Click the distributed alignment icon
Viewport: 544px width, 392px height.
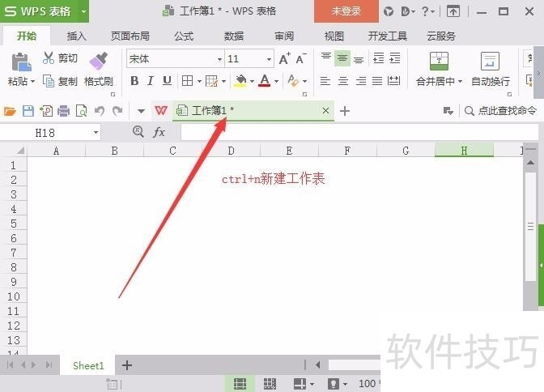pyautogui.click(x=393, y=81)
